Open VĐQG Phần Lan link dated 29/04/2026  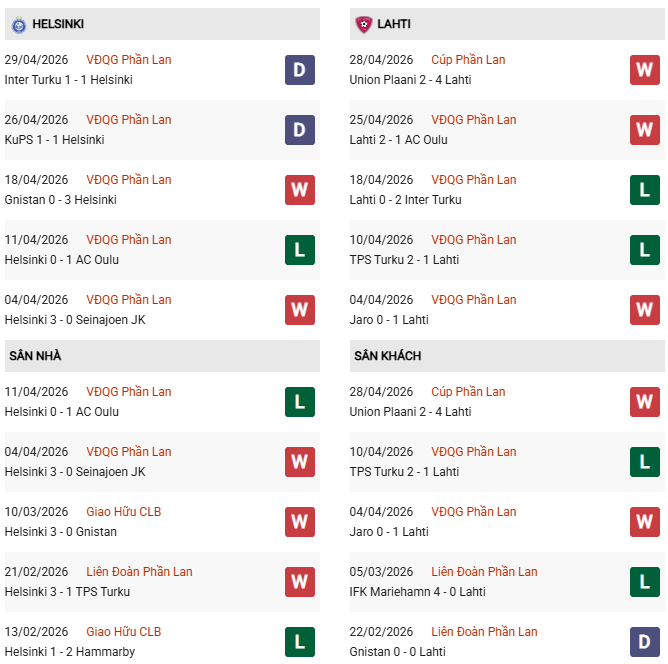click(129, 60)
